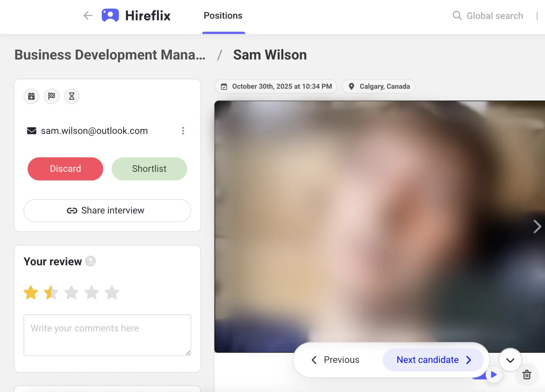Rate the candidate four stars
545x392 pixels.
tap(92, 292)
